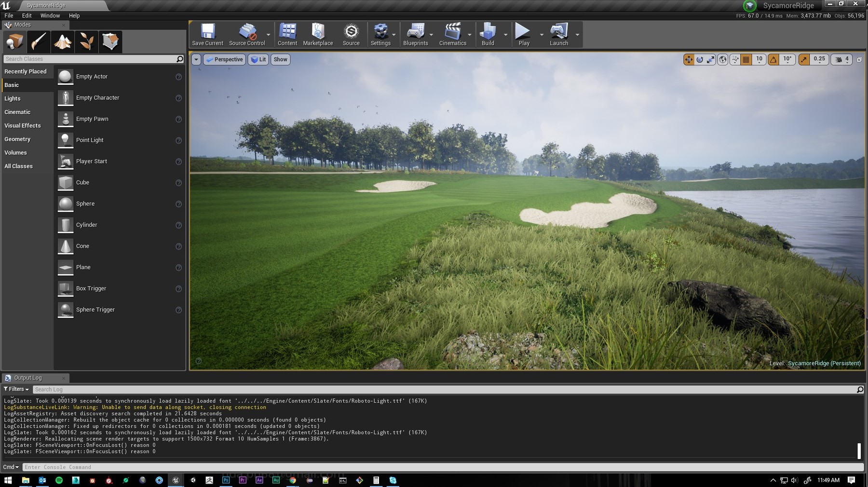This screenshot has width=868, height=487.
Task: Open the Settings toolbar icon
Action: (380, 35)
